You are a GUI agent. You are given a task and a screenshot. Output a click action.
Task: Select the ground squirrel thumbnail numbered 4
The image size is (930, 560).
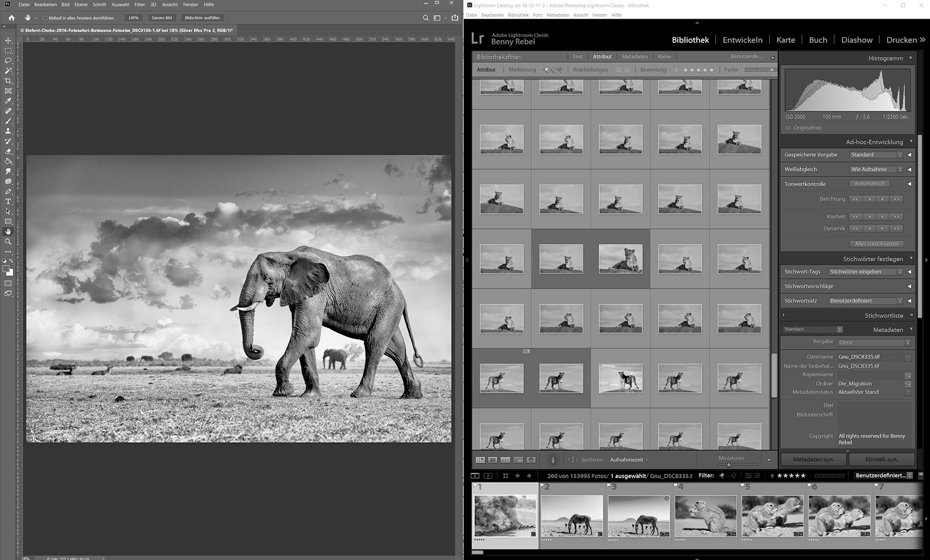(x=706, y=515)
